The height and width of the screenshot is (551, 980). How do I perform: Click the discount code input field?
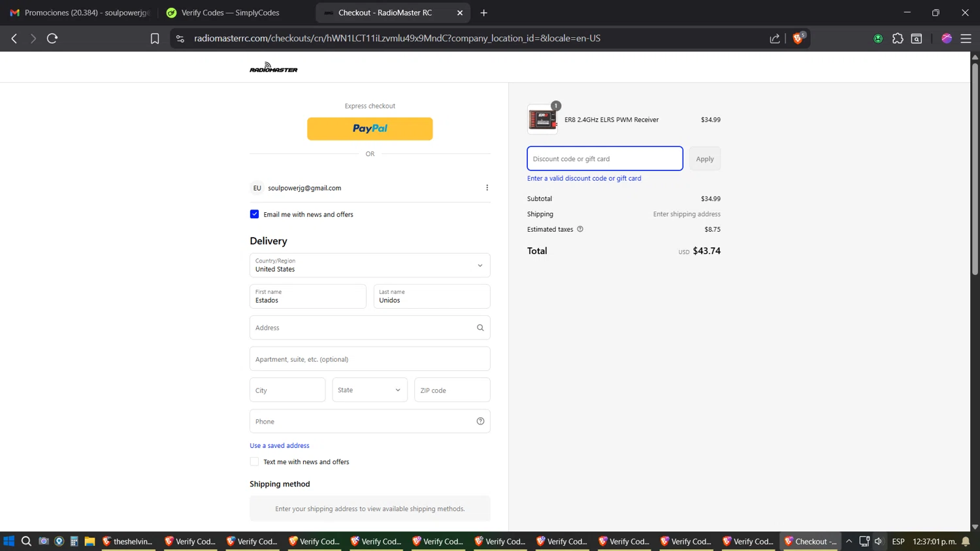coord(605,159)
